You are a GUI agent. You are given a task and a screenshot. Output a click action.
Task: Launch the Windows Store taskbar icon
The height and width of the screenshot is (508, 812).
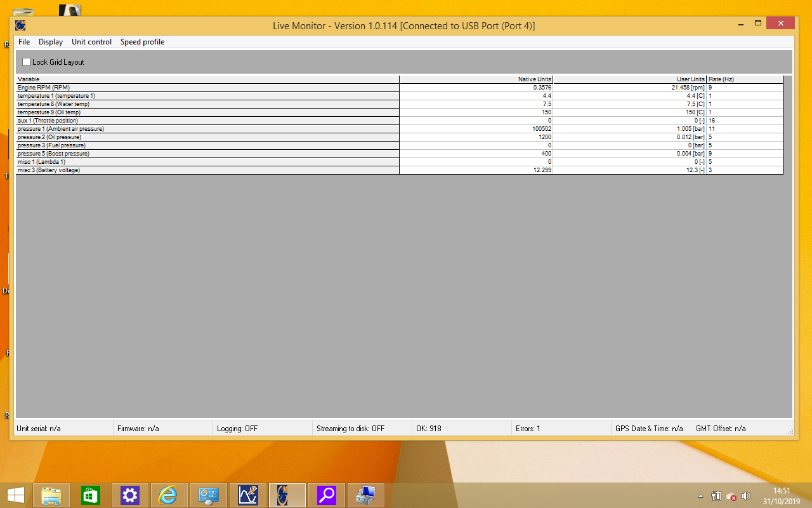(x=90, y=495)
